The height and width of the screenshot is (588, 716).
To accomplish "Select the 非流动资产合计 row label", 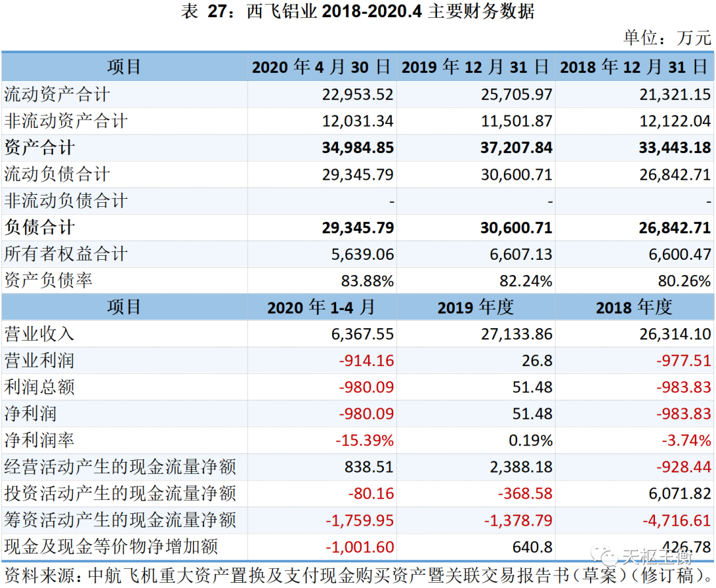I will pyautogui.click(x=66, y=121).
